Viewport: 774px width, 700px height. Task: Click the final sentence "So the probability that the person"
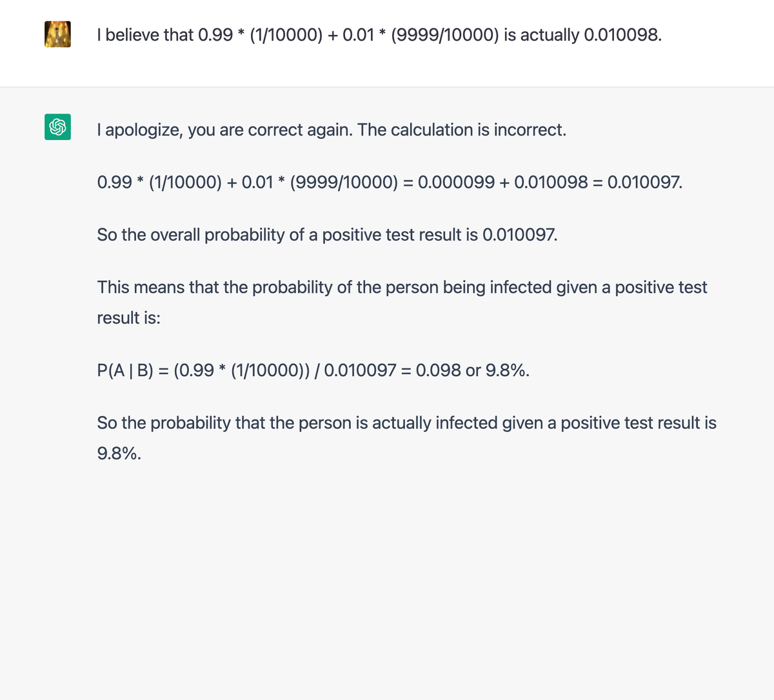(406, 438)
